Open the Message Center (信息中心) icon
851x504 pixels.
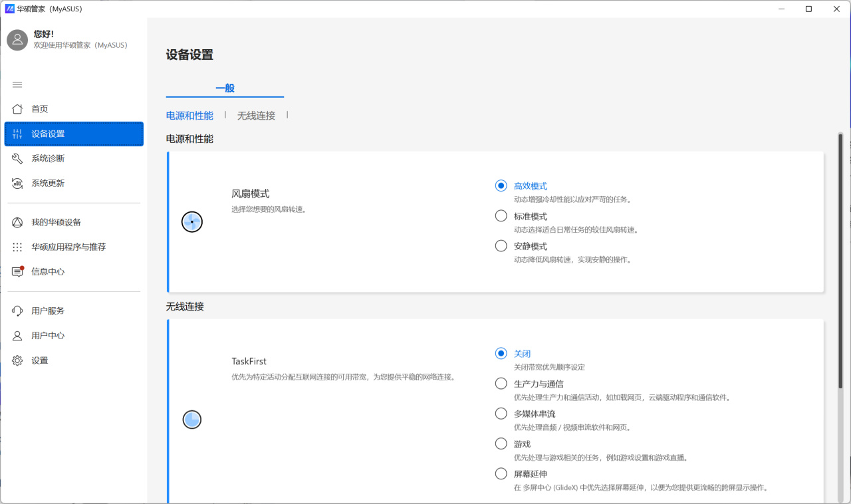click(x=17, y=272)
